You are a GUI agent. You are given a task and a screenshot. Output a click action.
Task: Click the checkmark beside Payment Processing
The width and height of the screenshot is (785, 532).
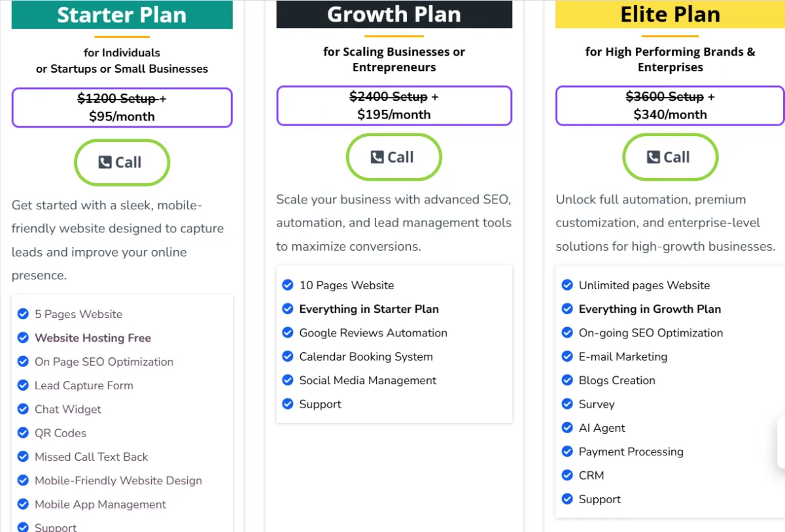click(x=567, y=452)
